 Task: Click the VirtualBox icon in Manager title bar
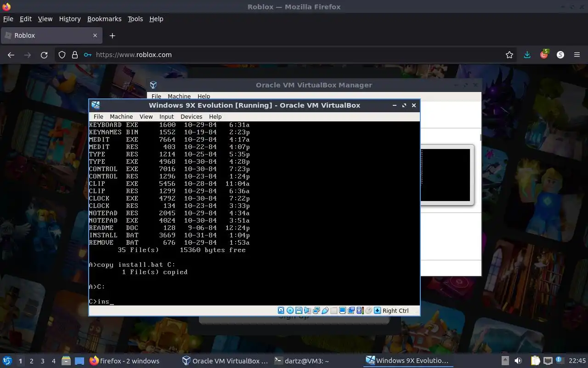pos(153,85)
